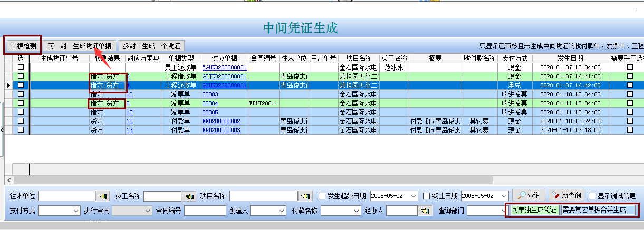Open invoice link 00003

[210, 94]
